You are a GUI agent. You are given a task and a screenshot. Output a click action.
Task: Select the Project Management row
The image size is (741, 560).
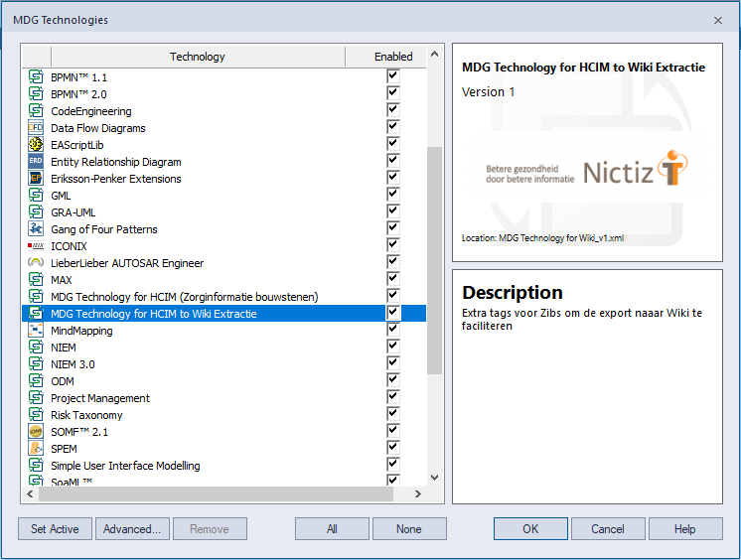[224, 398]
